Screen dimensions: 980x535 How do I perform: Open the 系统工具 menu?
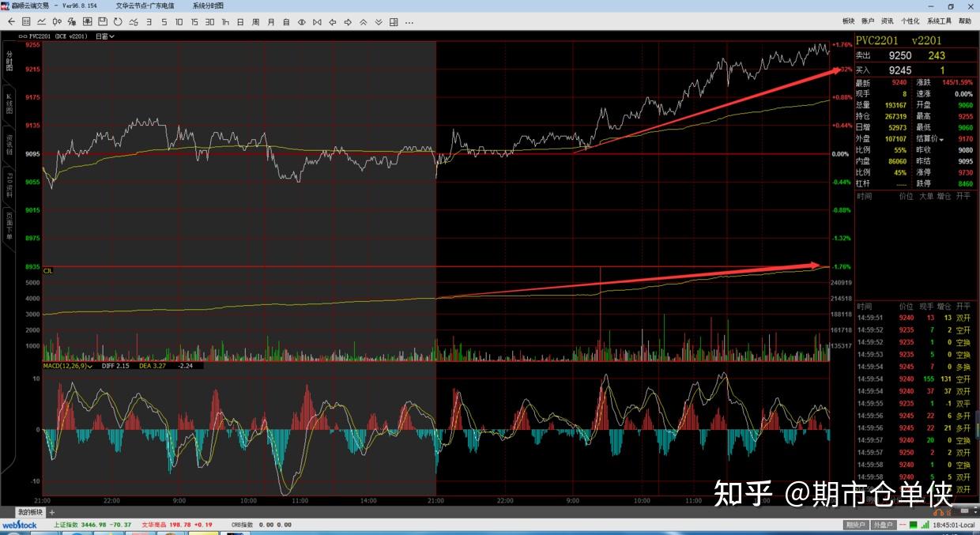pyautogui.click(x=939, y=21)
